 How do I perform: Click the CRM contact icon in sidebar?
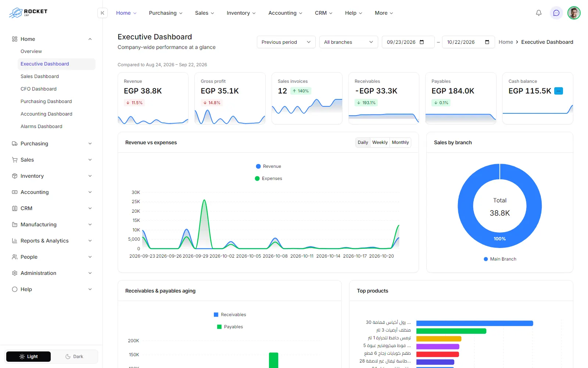point(15,208)
